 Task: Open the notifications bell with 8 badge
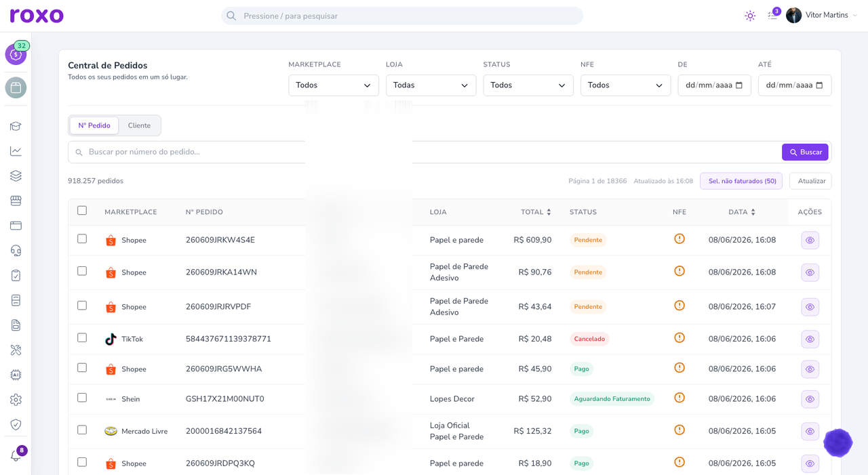pos(16,455)
